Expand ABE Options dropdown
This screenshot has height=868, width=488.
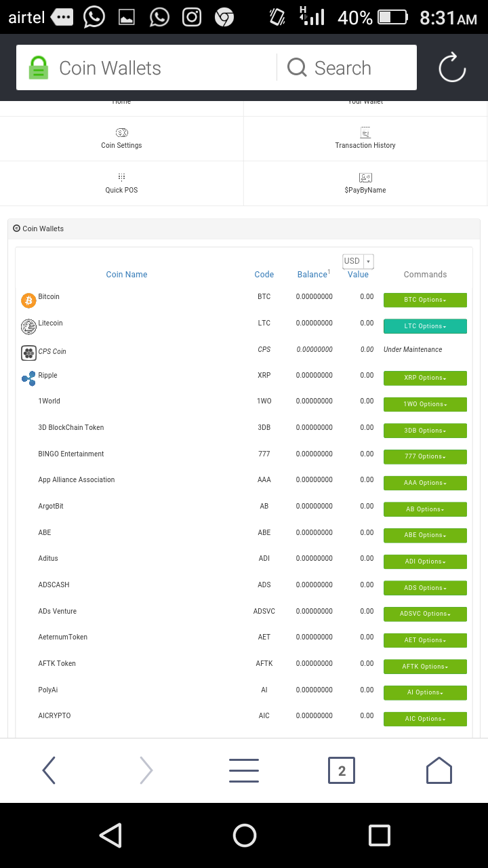[425, 535]
